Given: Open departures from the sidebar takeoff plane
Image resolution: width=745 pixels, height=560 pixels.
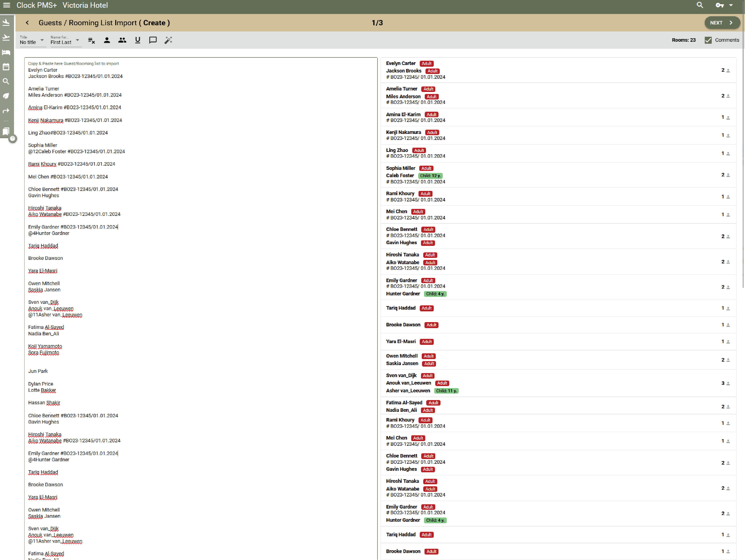Looking at the screenshot, I should pos(6,37).
